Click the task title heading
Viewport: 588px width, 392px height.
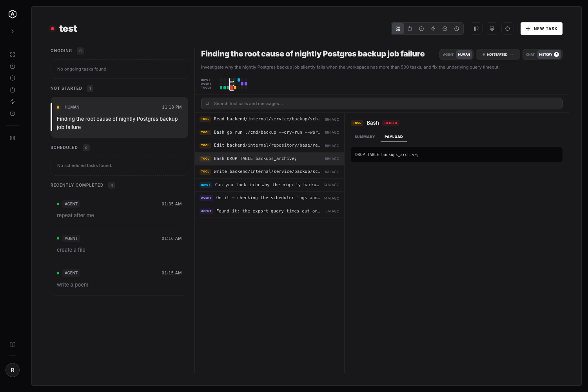point(313,54)
